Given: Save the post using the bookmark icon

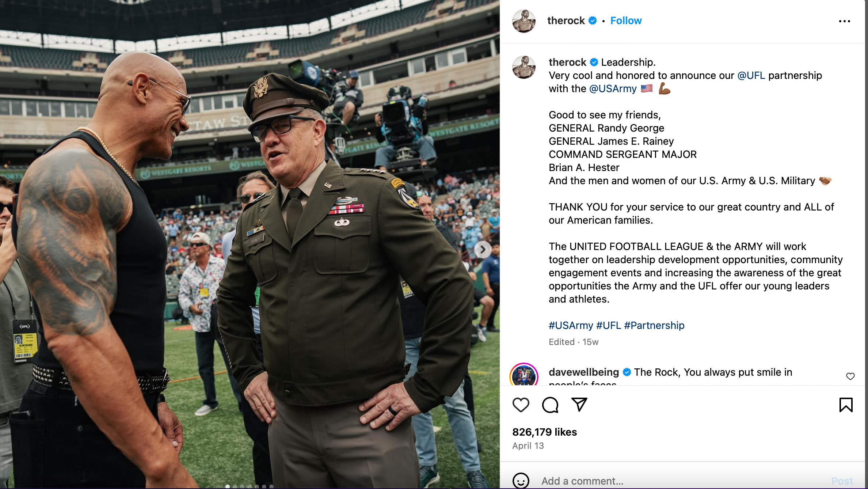Looking at the screenshot, I should tap(846, 405).
